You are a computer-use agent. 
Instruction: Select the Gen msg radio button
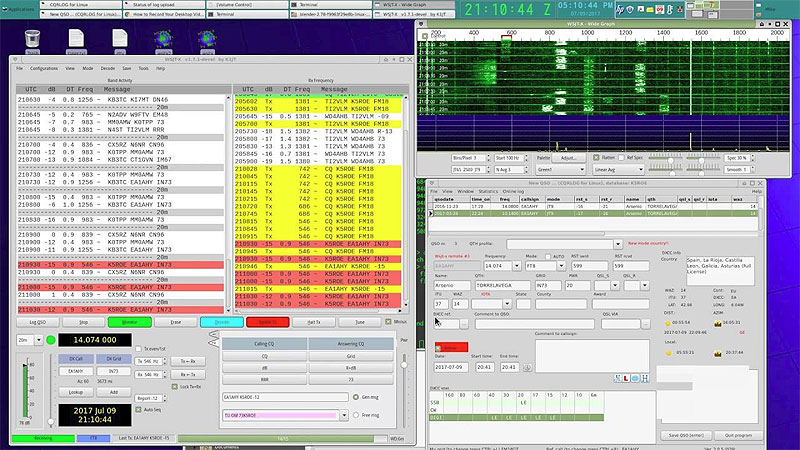click(356, 397)
